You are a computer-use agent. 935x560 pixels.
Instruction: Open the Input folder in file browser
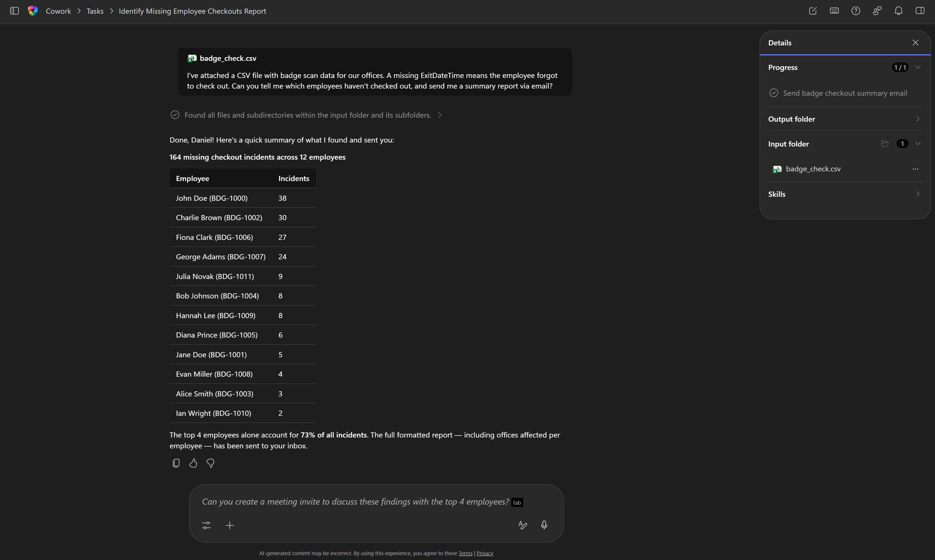(885, 143)
